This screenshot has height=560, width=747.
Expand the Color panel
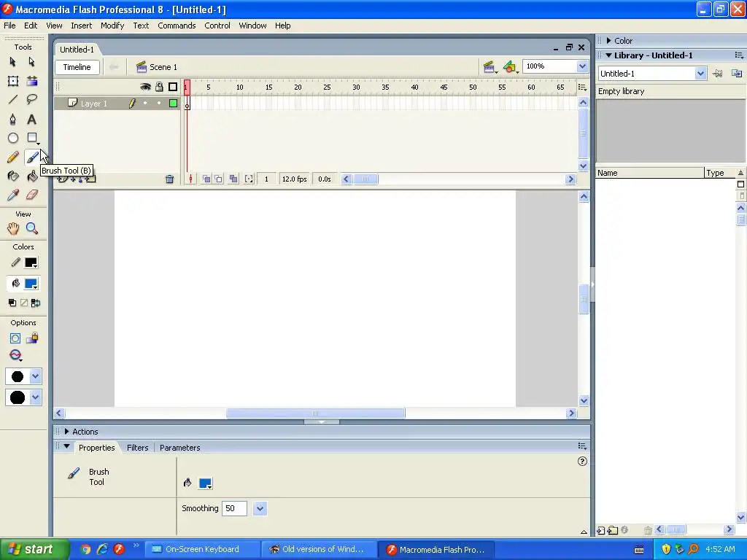[608, 41]
